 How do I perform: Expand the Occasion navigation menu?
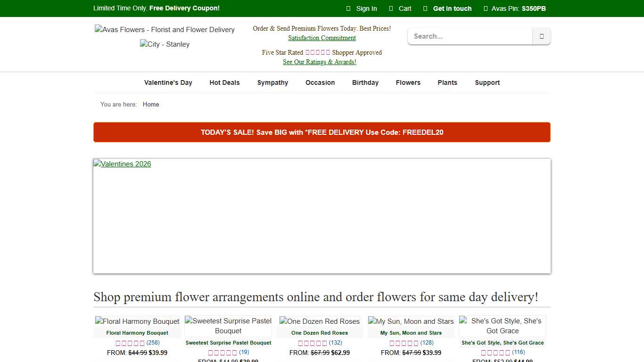320,82
